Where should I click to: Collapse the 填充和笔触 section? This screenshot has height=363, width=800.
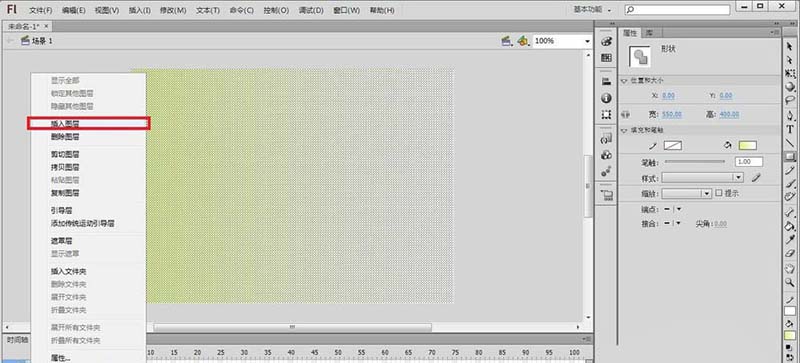pos(623,130)
